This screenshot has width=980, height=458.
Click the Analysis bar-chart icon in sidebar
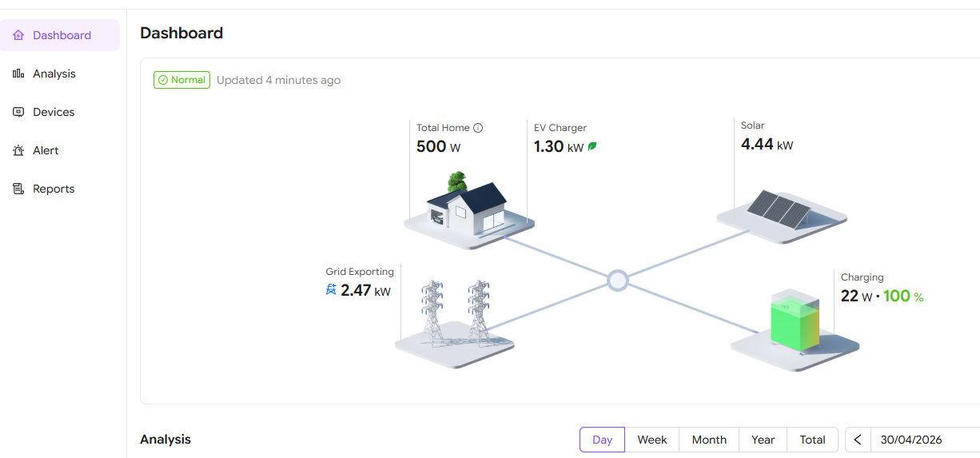[18, 74]
